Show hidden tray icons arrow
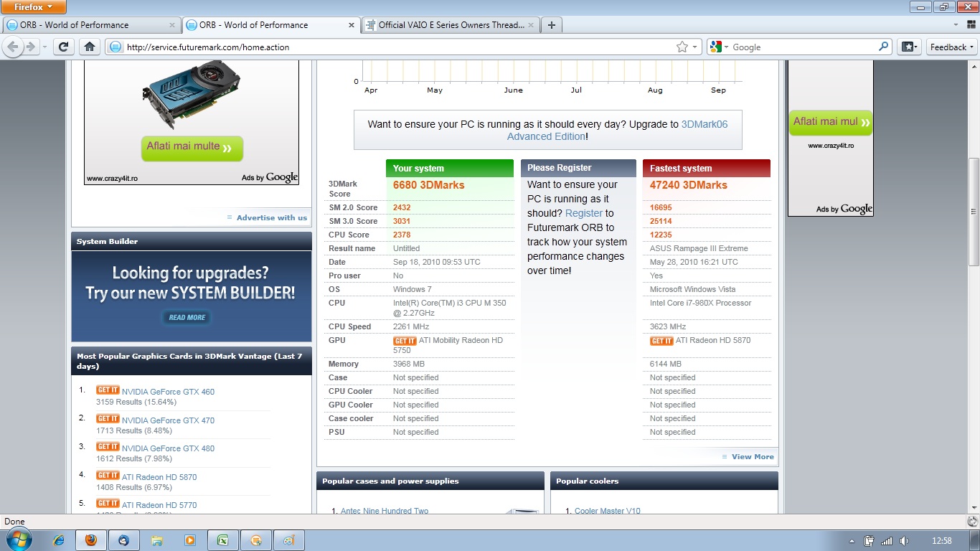The width and height of the screenshot is (980, 551). [x=852, y=541]
